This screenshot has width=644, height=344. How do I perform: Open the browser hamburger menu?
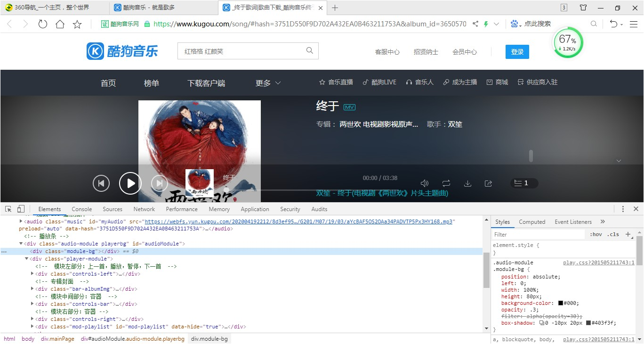coord(634,24)
